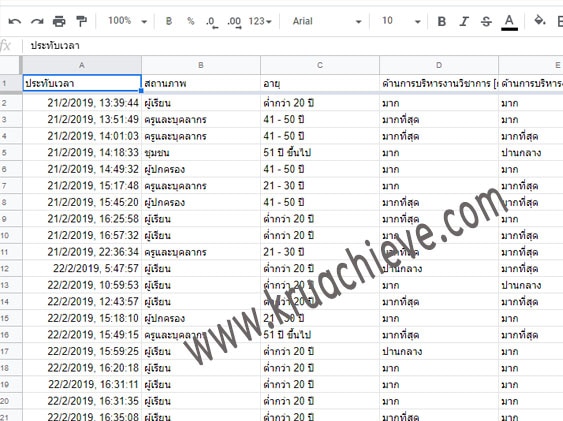Click the formula bar input field

pos(293,46)
